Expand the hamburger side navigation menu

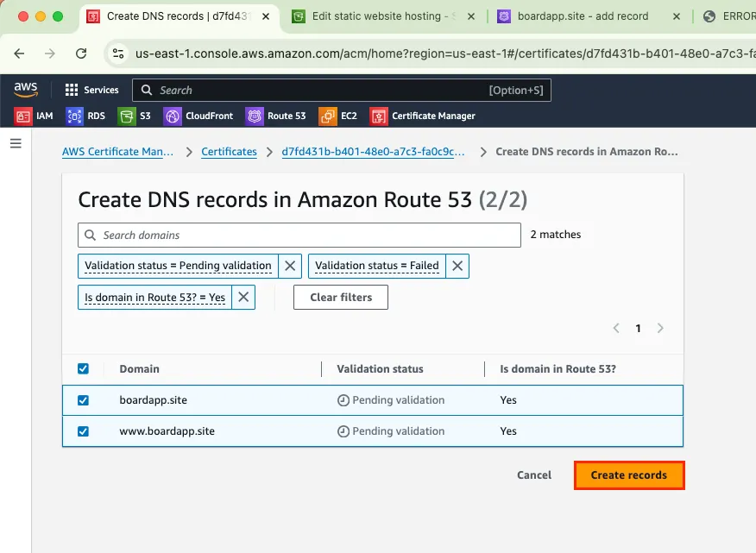pos(16,143)
